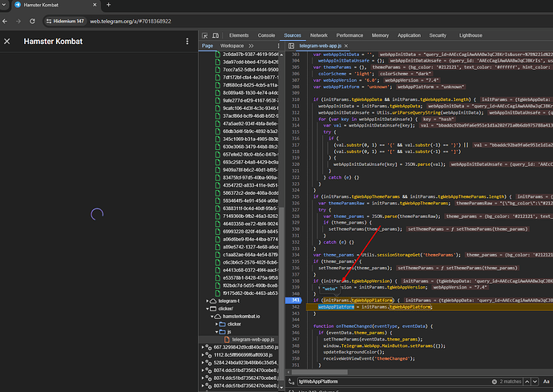Toggle match case Aa search option
The width and height of the screenshot is (553, 392).
click(x=547, y=382)
